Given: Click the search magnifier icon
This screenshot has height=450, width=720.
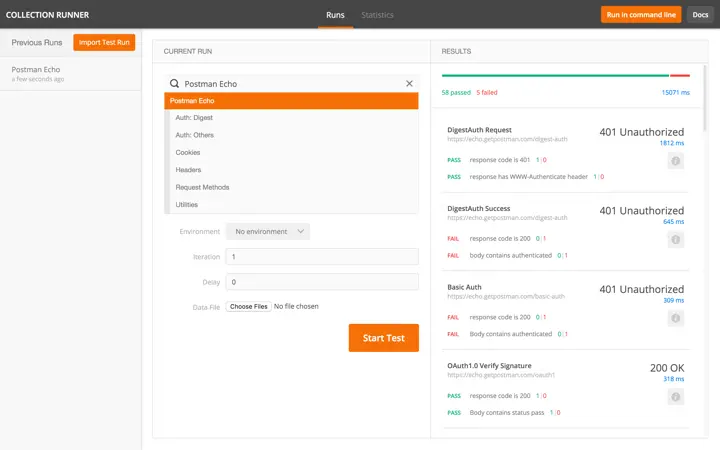Looking at the screenshot, I should pyautogui.click(x=174, y=84).
